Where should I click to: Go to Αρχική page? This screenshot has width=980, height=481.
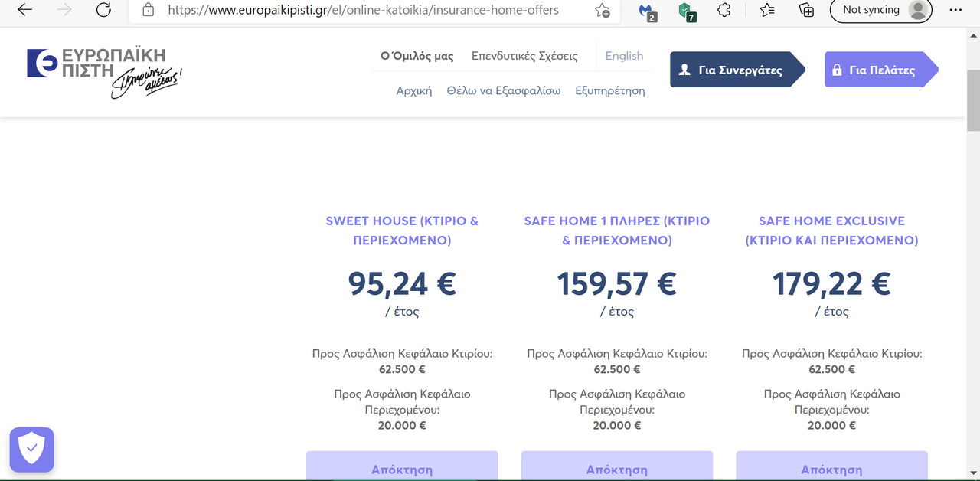[414, 90]
